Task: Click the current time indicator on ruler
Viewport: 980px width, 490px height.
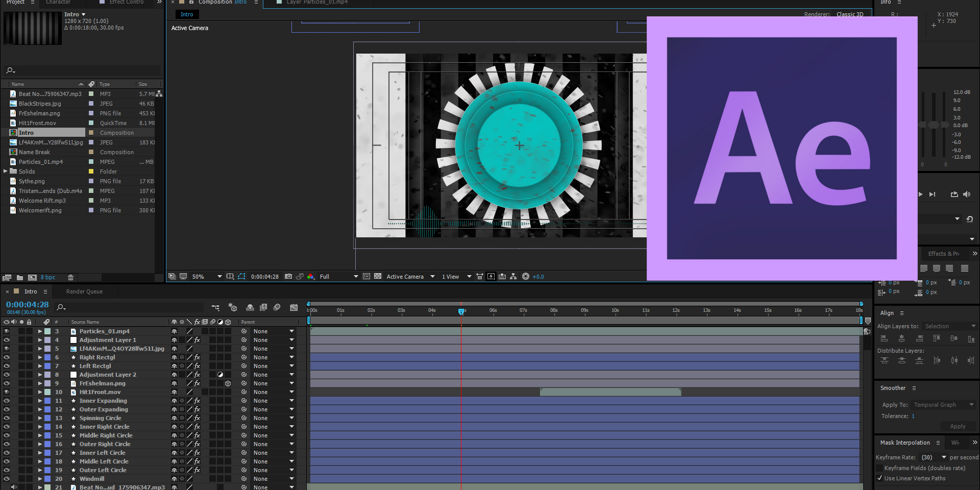Action: click(x=461, y=311)
